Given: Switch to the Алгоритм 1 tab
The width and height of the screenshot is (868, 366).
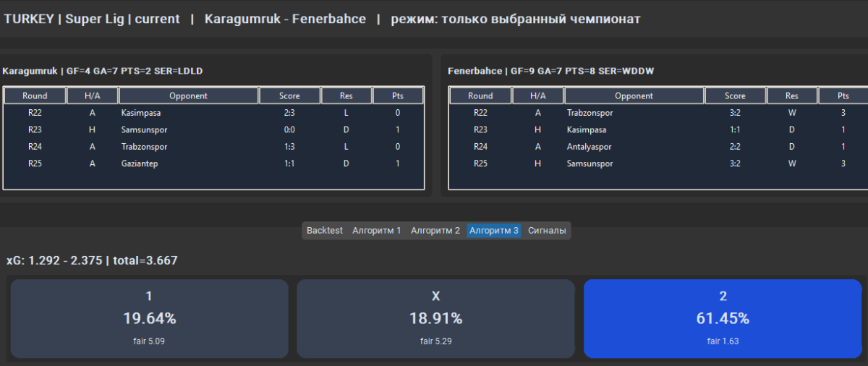Looking at the screenshot, I should point(376,231).
